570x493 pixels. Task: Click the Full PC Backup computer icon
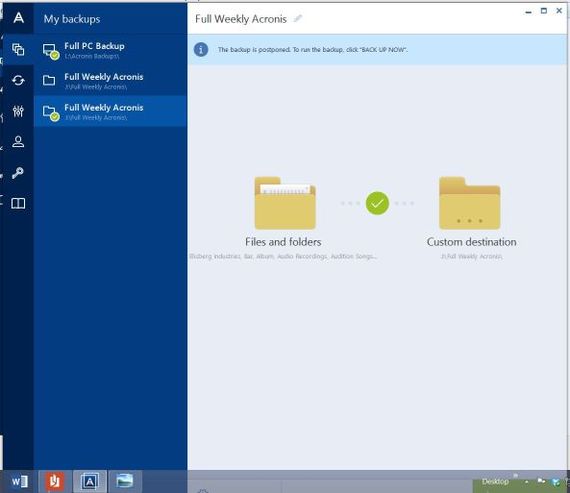click(x=51, y=51)
